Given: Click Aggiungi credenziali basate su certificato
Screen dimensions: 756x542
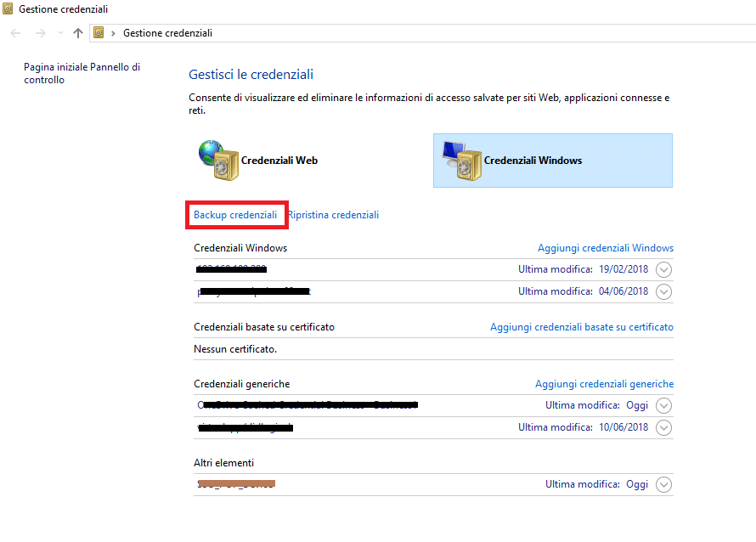Looking at the screenshot, I should [582, 327].
